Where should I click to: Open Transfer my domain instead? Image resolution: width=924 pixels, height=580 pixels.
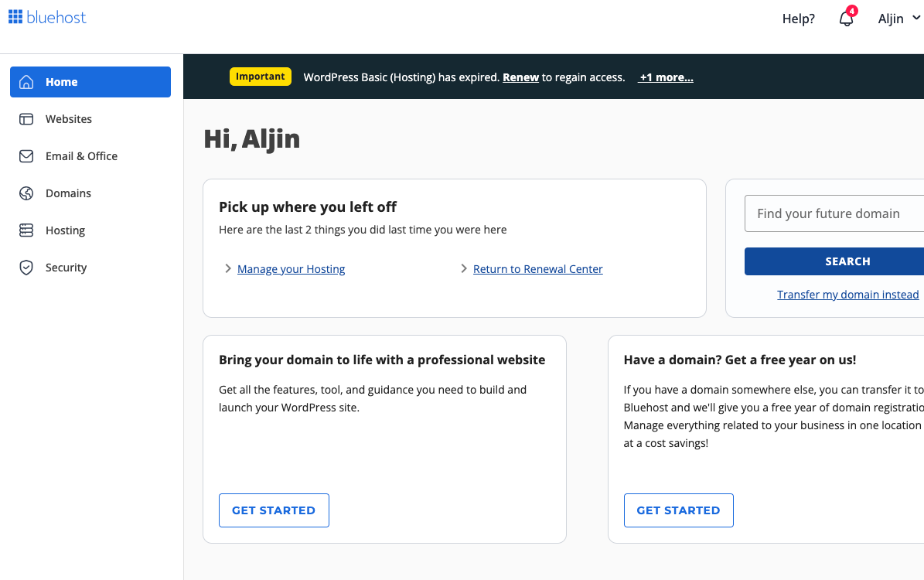tap(847, 294)
